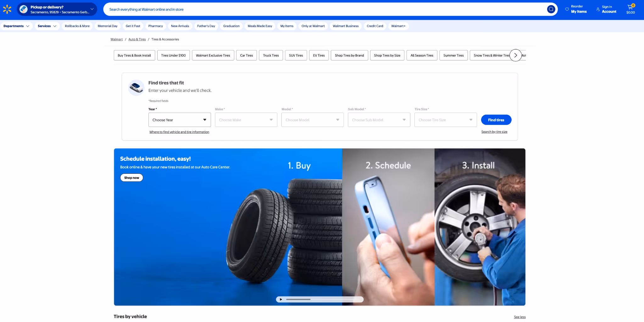
Task: Go to Walmart Business
Action: 346,26
